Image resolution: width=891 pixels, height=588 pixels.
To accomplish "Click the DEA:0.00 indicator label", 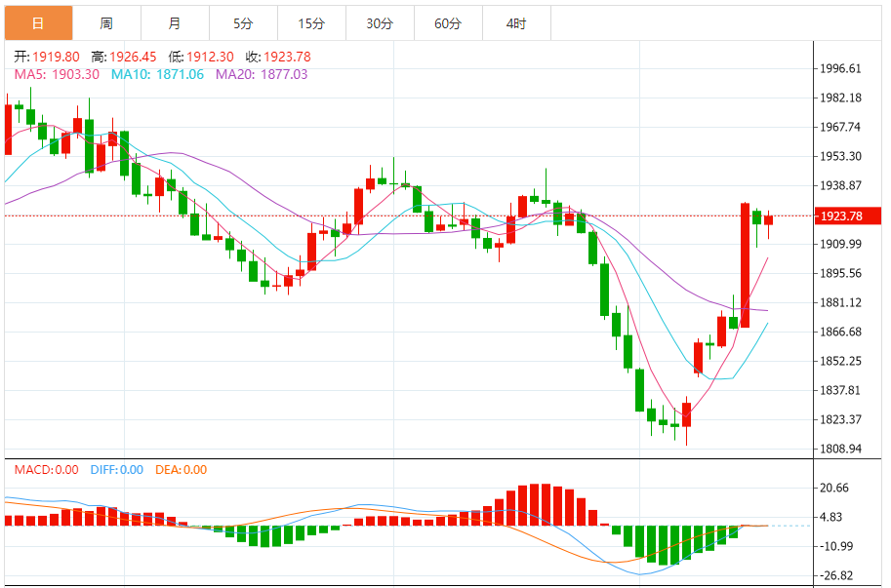I will 181,470.
